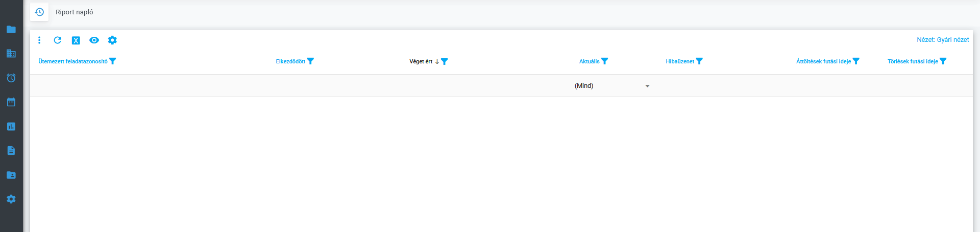
Task: Refresh the report log list
Action: point(58,40)
